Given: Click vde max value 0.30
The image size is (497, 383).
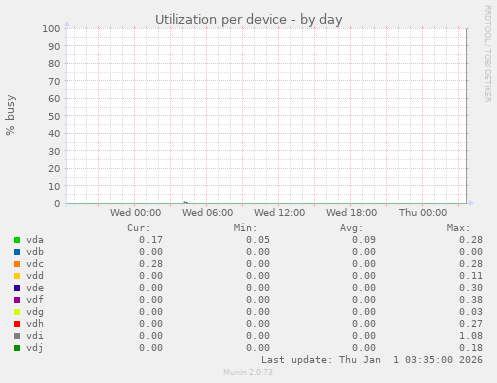Looking at the screenshot, I should click(471, 288).
